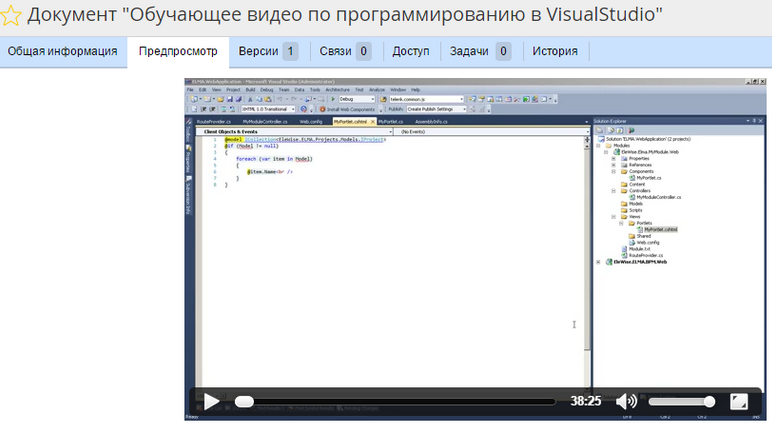Open the Задачи tab
The height and width of the screenshot is (425, 772).
pyautogui.click(x=480, y=52)
